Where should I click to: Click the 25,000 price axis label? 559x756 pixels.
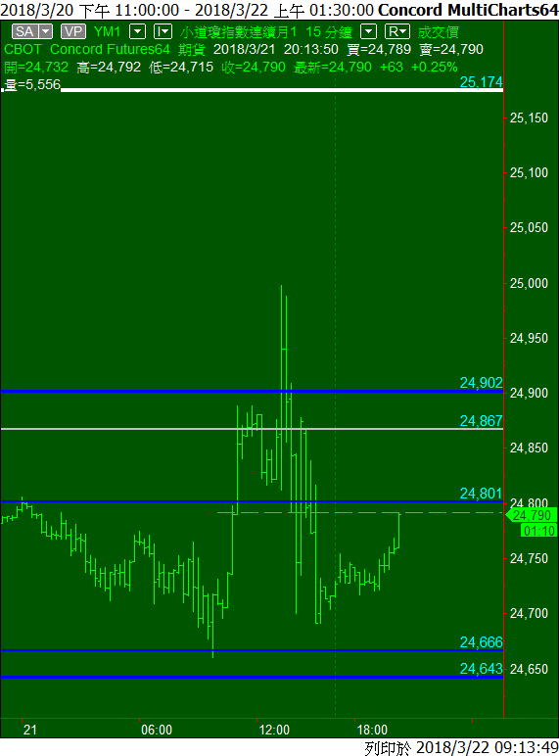coord(529,283)
